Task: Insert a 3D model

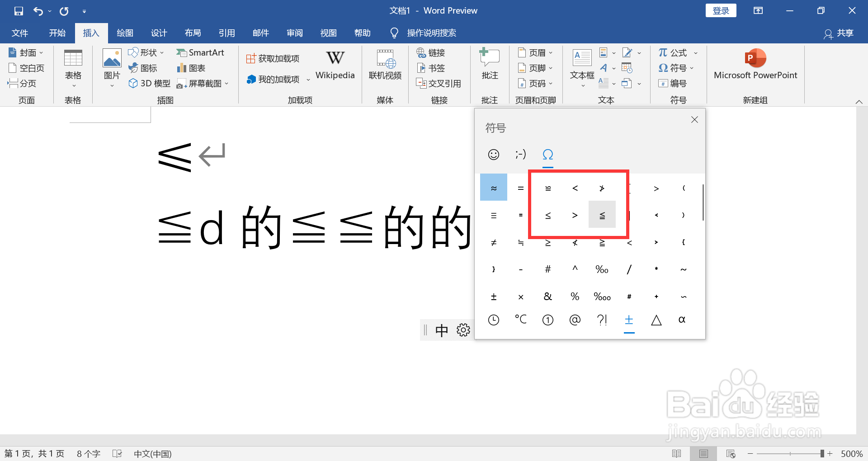Action: pyautogui.click(x=149, y=83)
